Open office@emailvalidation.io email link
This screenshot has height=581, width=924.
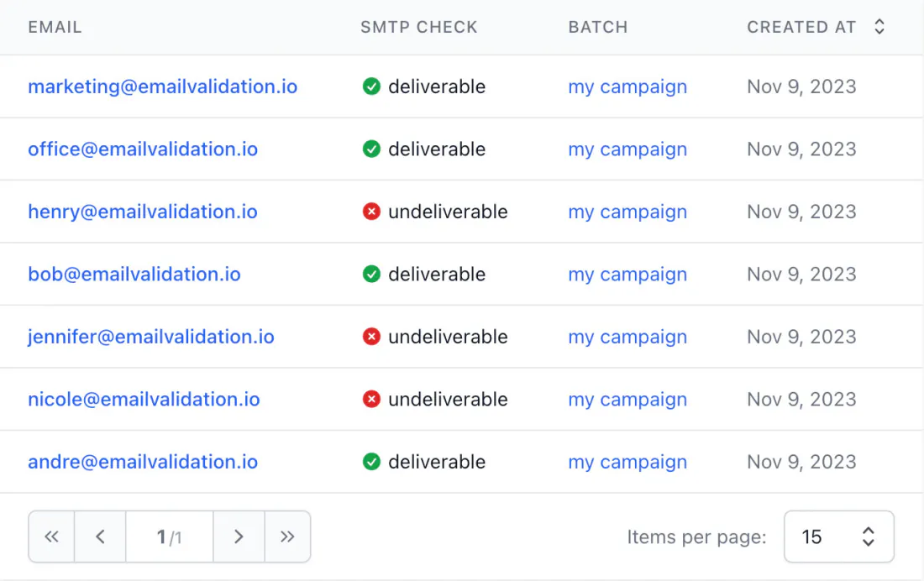[x=143, y=149]
